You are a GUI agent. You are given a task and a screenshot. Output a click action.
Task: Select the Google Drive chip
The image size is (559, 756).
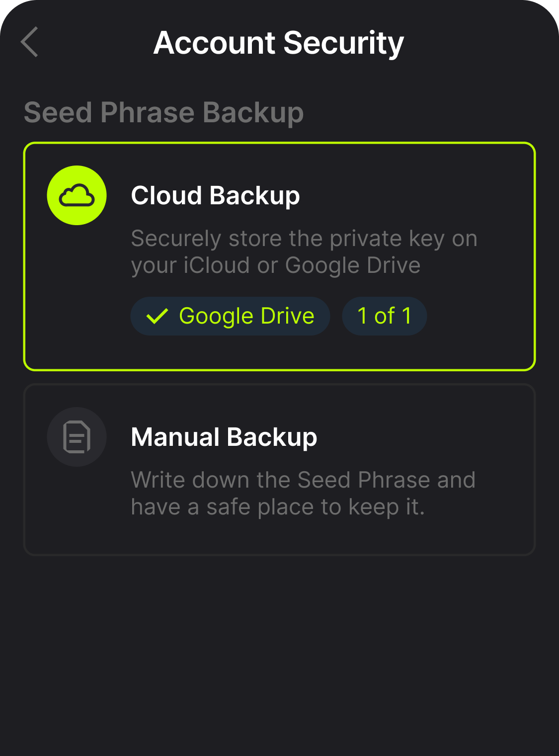230,316
